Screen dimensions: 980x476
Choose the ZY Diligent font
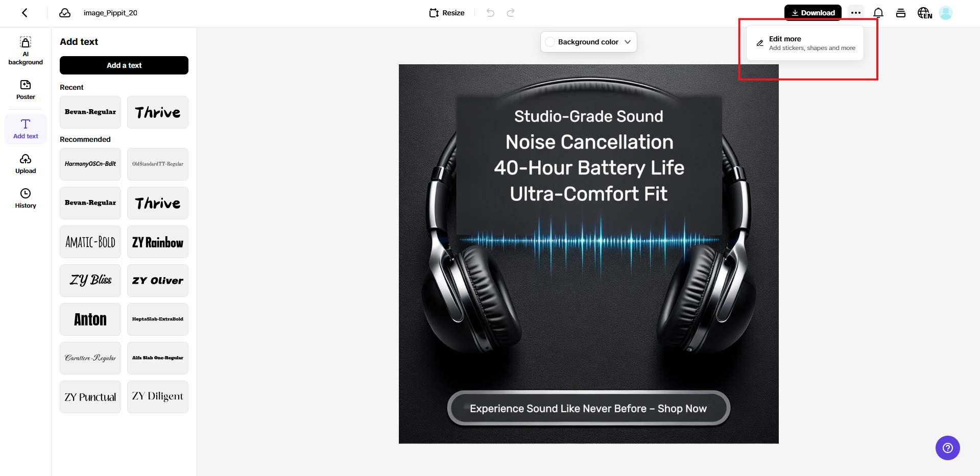158,397
